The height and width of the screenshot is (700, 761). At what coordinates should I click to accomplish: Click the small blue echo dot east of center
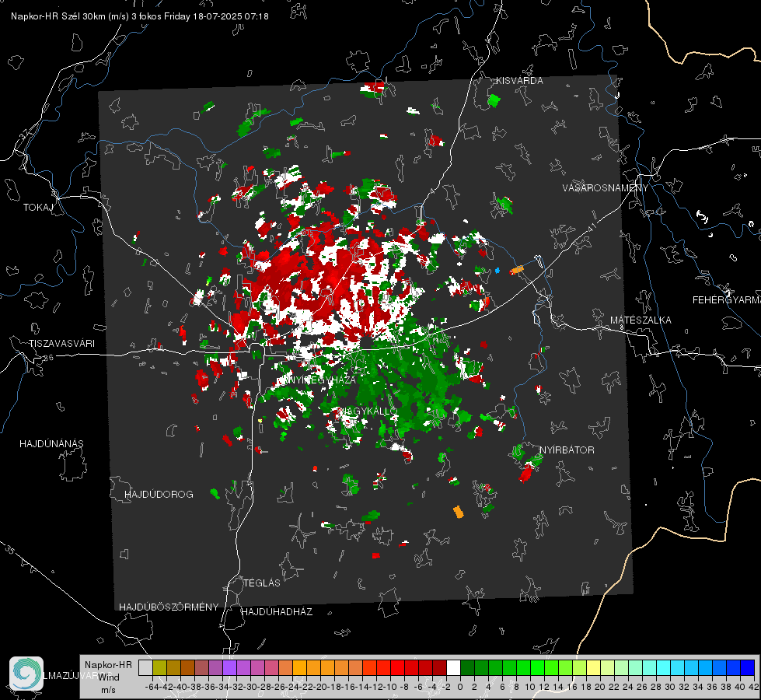click(497, 271)
